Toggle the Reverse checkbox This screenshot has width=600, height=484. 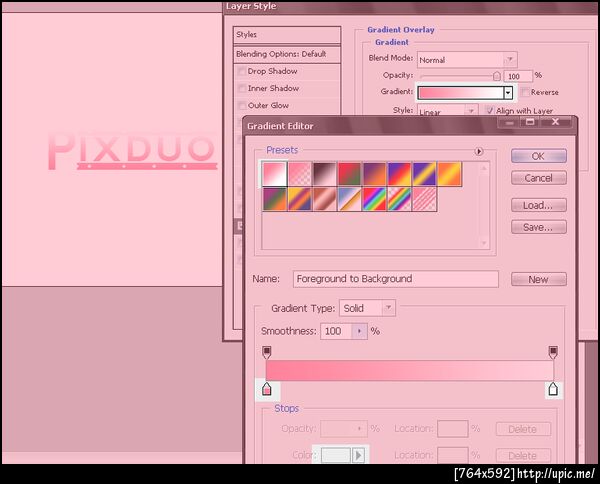pyautogui.click(x=525, y=92)
